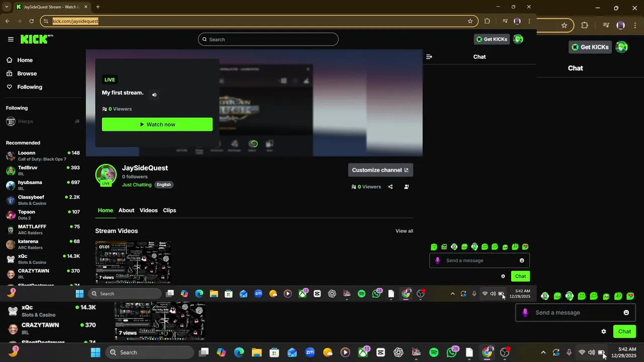
Task: Click the KICK logo
Action: click(x=37, y=39)
